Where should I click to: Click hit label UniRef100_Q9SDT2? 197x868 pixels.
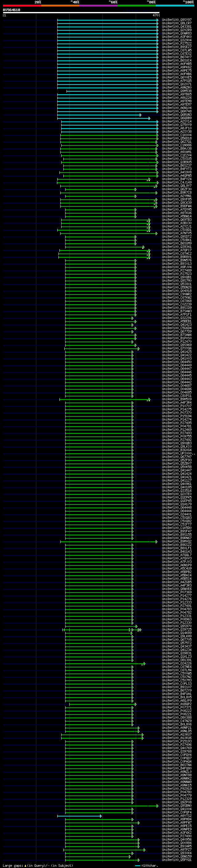[177, 237]
